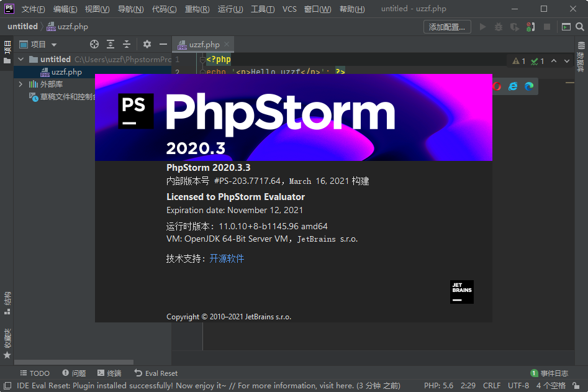Click the 4 个空格 indent setting

click(x=551, y=386)
